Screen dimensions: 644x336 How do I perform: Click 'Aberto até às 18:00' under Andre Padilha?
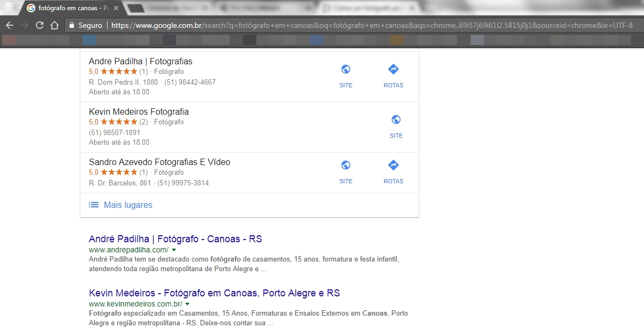119,92
